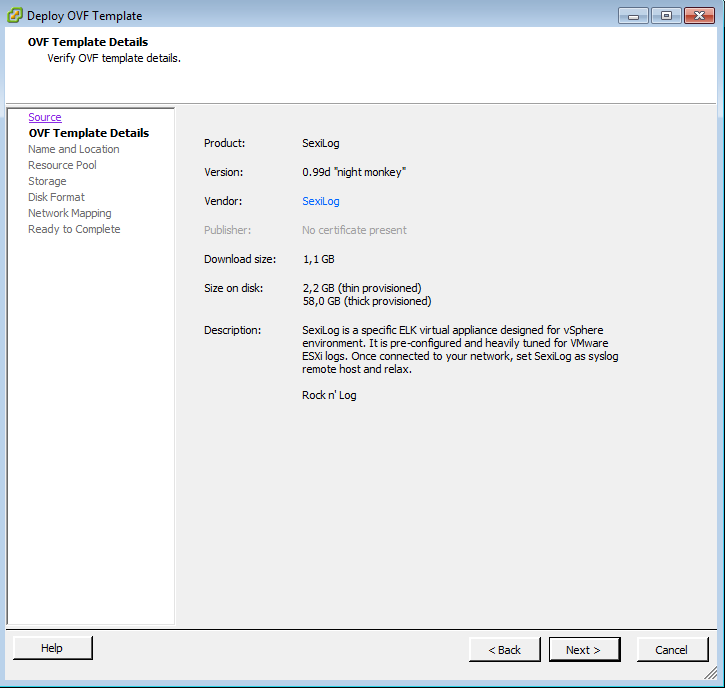
Task: Select Network Mapping wizard step
Action: pos(69,213)
